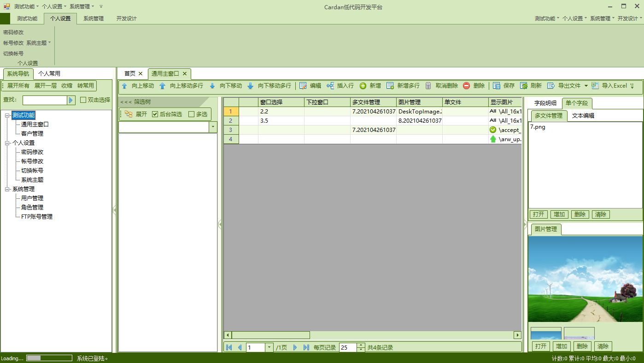Switch to the 个人常用 tab
Screen dimensions: 644x363
coord(49,73)
